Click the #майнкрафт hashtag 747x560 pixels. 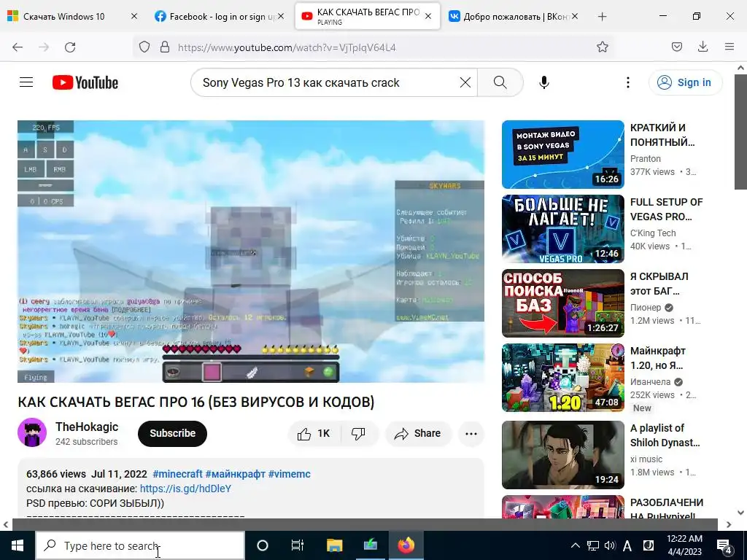point(235,474)
